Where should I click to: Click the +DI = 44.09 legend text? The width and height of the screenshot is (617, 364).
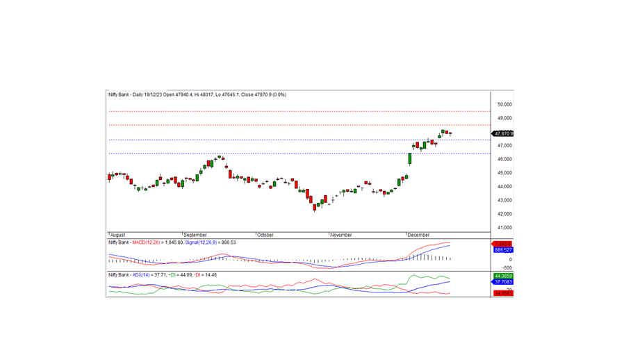(179, 275)
